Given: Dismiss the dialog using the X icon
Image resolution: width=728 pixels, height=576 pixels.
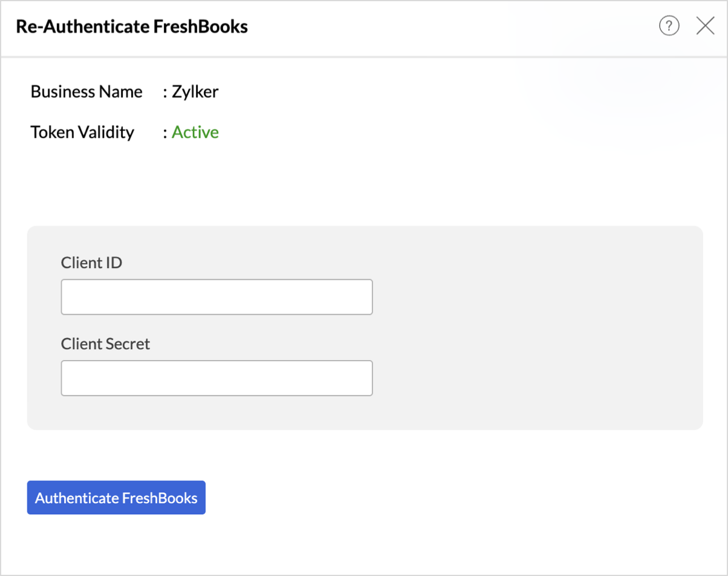Looking at the screenshot, I should click(705, 26).
